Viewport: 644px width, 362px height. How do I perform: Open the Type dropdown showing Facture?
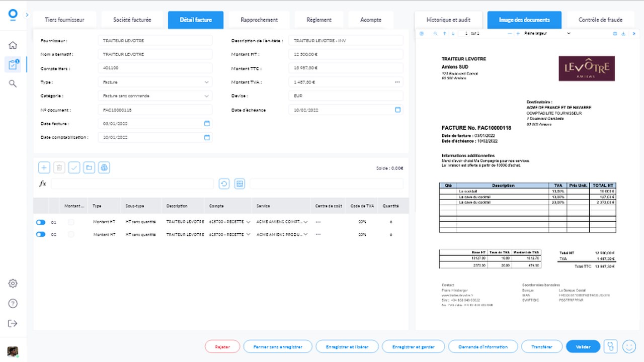tap(155, 82)
